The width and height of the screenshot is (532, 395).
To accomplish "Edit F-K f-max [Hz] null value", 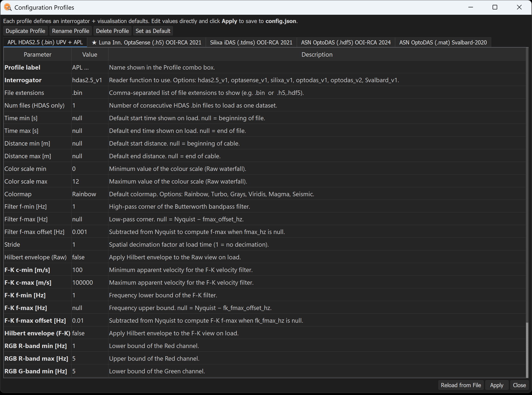I will pyautogui.click(x=90, y=308).
